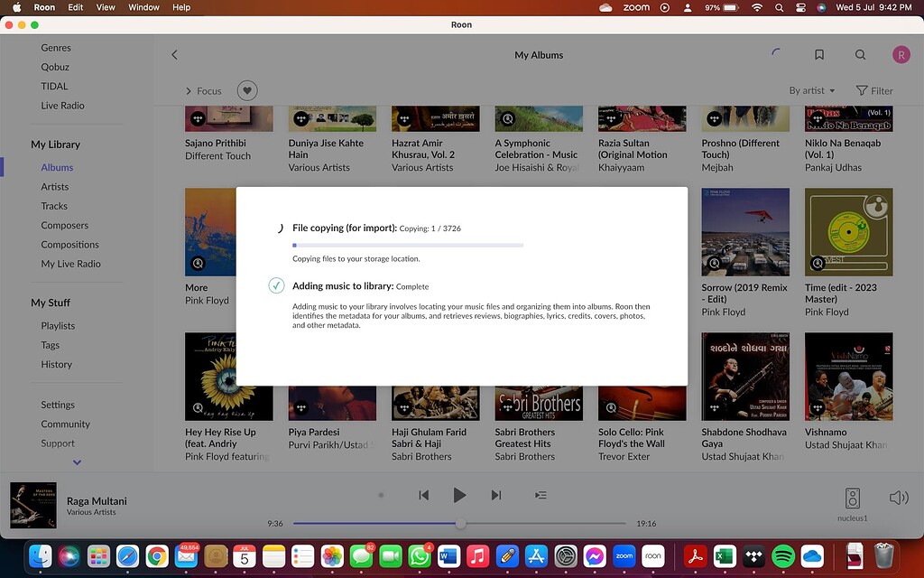The image size is (924, 578).
Task: Click the nucleus1 audio zone speaker icon
Action: (x=853, y=499)
